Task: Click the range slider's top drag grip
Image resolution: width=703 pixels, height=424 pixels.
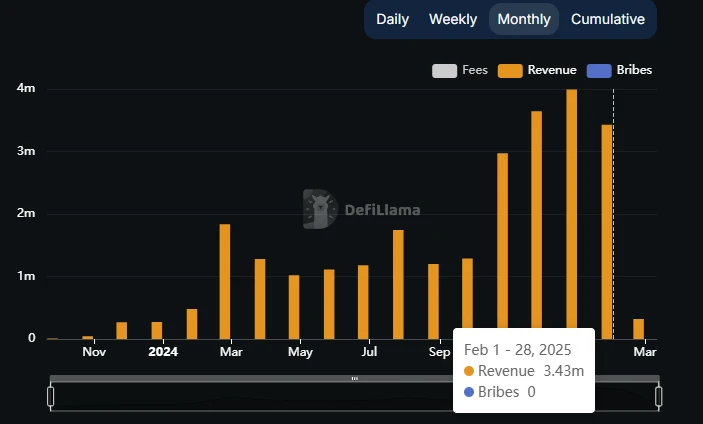Action: point(354,379)
